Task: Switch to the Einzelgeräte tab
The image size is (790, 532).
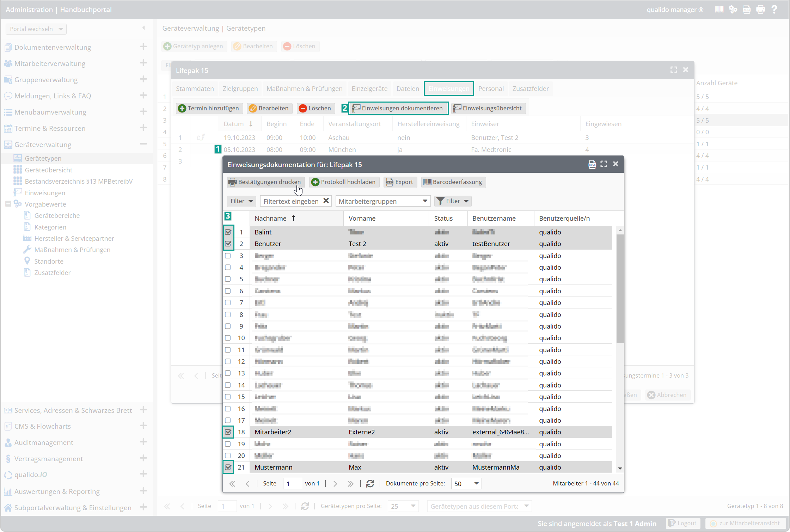Action: tap(369, 88)
